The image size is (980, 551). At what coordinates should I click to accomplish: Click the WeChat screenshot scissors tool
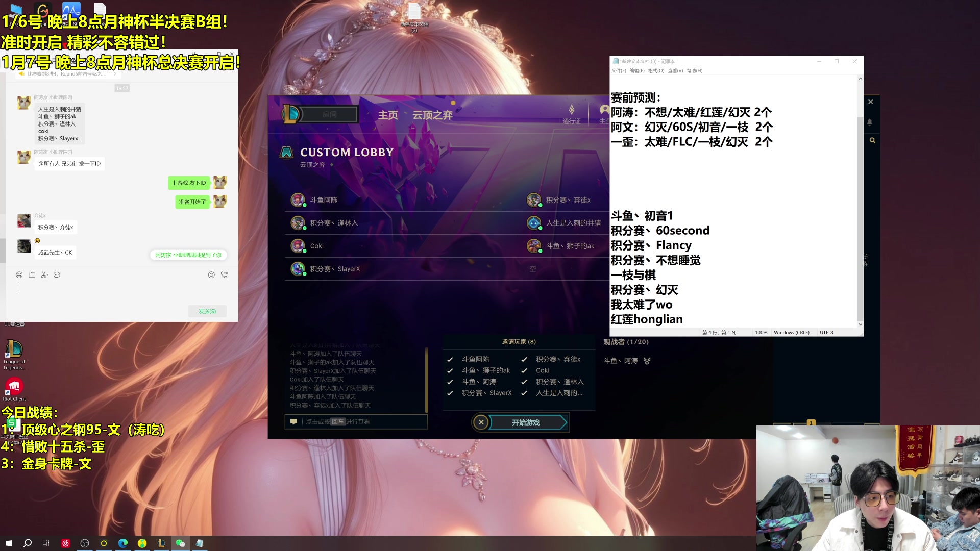[45, 275]
